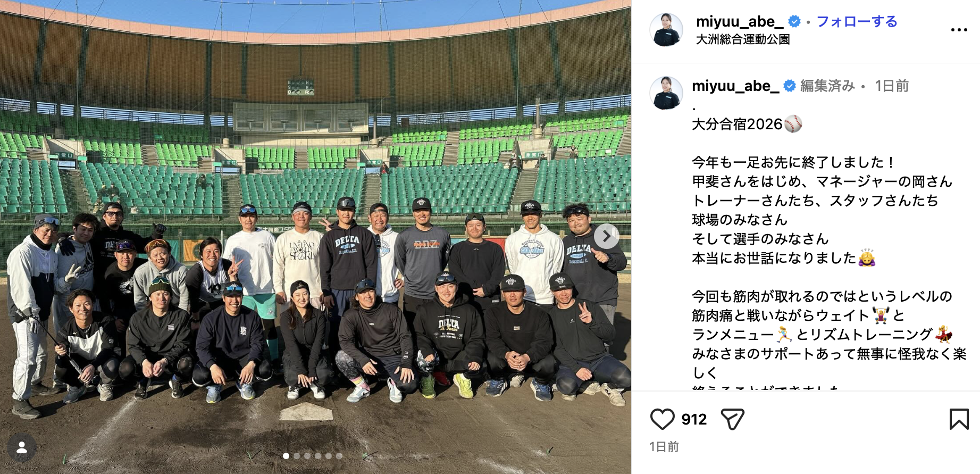Jump to the third carousel dot
The height and width of the screenshot is (474, 980).
tap(307, 456)
